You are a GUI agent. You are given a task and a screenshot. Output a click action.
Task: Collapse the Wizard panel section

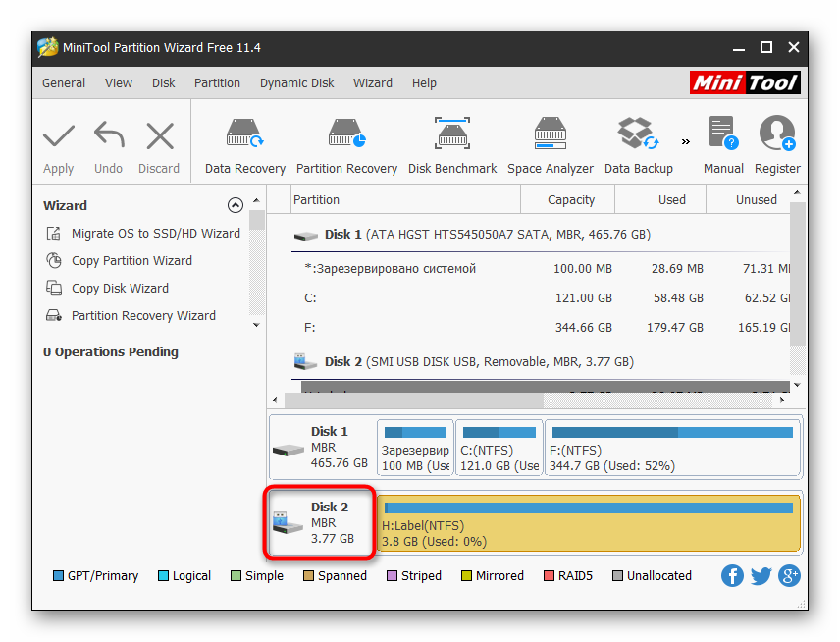(x=235, y=205)
